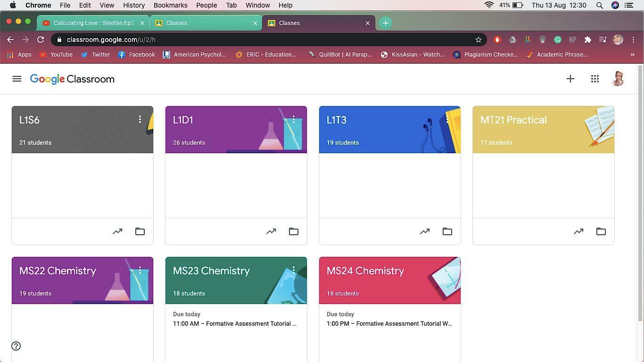Open Drive folder for L1D1 class
The height and width of the screenshot is (362, 644).
click(294, 231)
